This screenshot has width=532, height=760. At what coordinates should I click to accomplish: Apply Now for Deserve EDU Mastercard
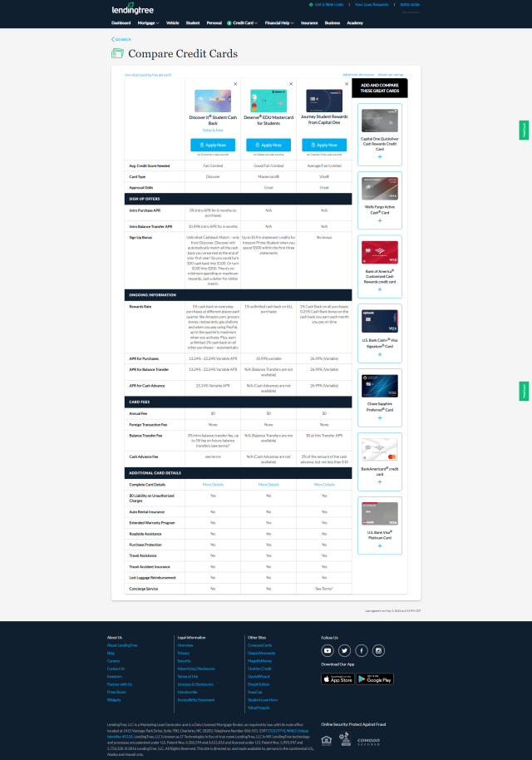pos(268,145)
